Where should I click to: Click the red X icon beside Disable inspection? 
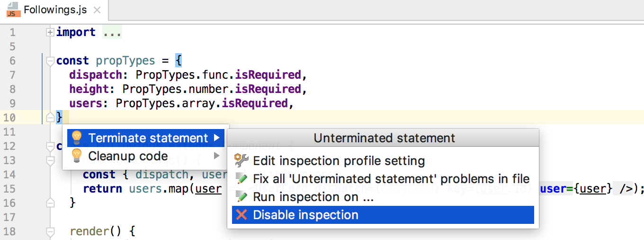click(x=241, y=215)
